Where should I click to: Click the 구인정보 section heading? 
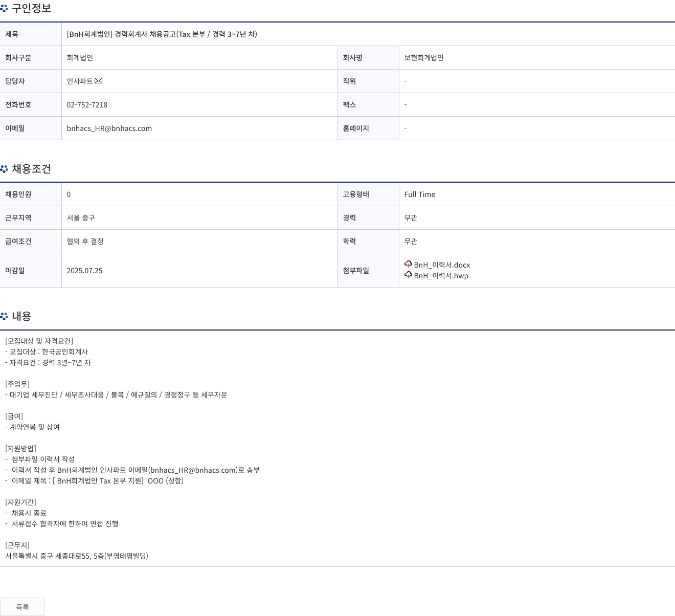click(x=31, y=9)
